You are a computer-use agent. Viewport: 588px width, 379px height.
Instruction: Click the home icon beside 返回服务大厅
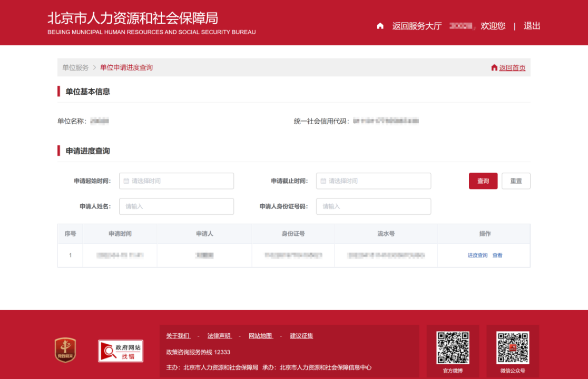pyautogui.click(x=380, y=26)
